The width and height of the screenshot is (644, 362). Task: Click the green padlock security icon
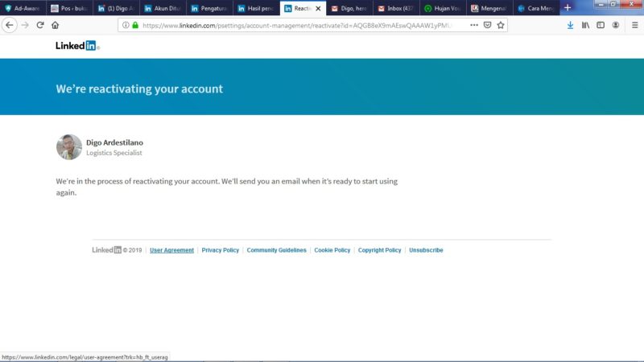pos(135,25)
